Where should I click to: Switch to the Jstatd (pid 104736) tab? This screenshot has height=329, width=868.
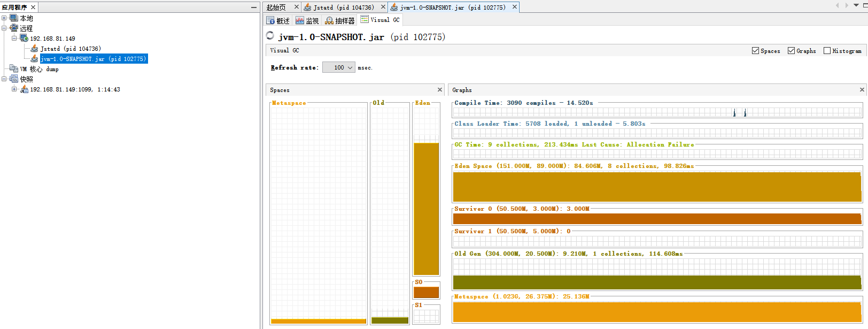[344, 7]
